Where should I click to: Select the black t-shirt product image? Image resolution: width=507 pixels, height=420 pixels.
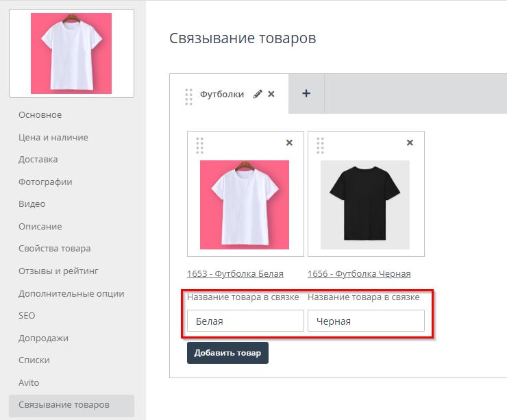[365, 205]
